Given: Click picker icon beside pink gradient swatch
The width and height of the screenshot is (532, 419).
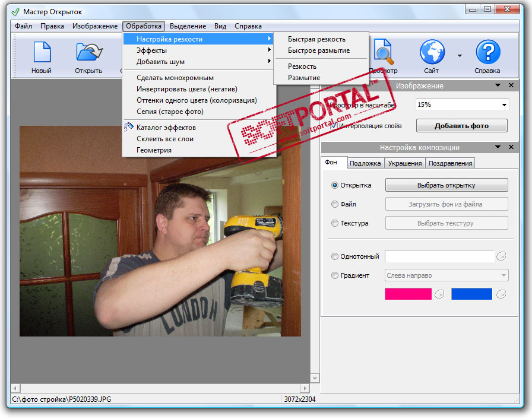Looking at the screenshot, I should click(x=440, y=294).
